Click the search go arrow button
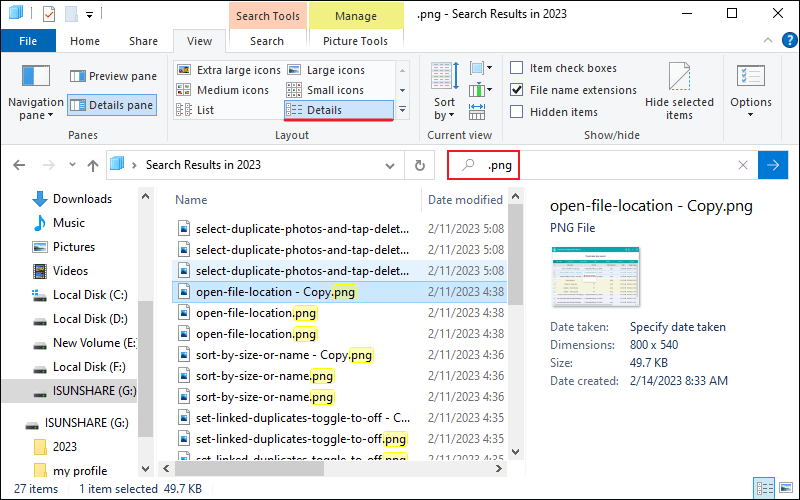 coord(773,165)
